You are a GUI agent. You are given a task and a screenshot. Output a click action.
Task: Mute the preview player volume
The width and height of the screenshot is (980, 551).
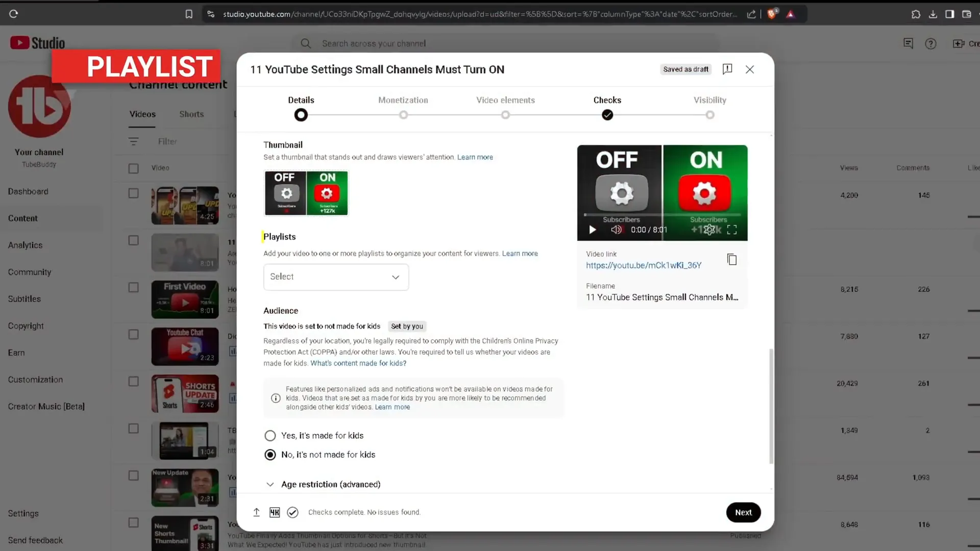[x=617, y=230]
